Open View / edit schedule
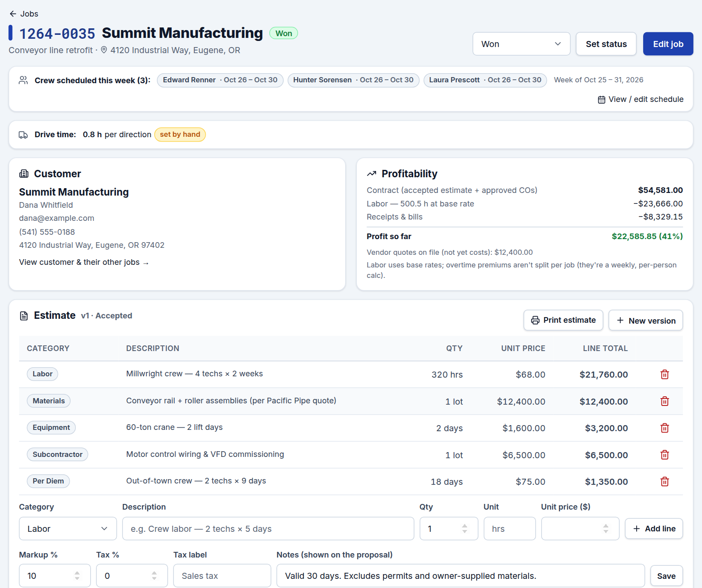The image size is (702, 588). 641,99
